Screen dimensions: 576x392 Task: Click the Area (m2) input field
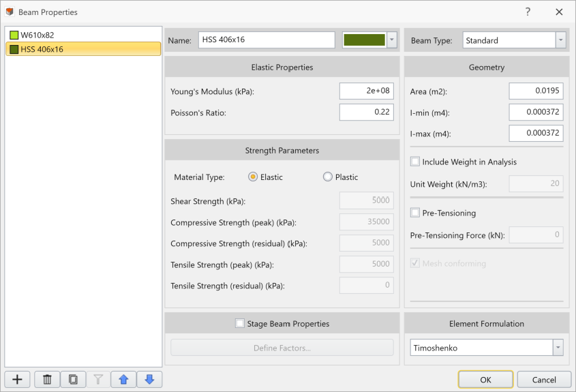click(536, 91)
